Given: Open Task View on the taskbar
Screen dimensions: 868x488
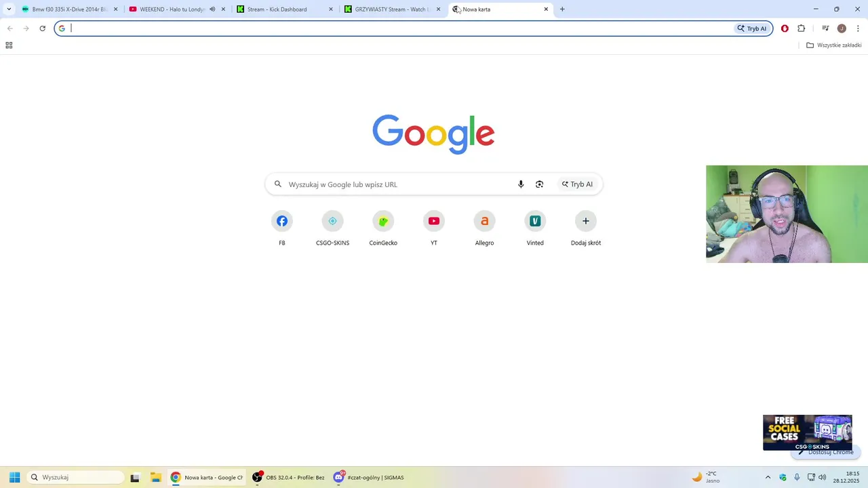Looking at the screenshot, I should [x=135, y=477].
